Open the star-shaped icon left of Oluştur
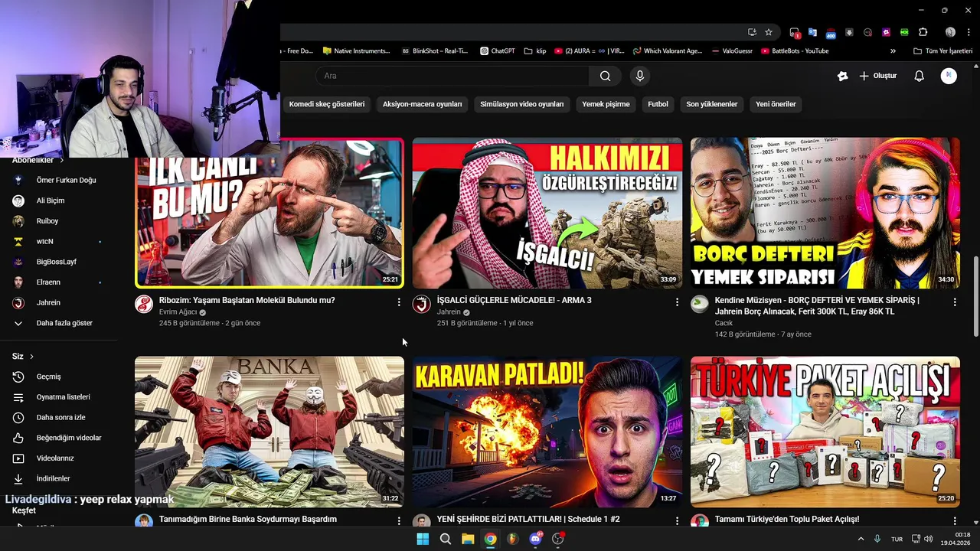The height and width of the screenshot is (551, 980). (x=842, y=76)
